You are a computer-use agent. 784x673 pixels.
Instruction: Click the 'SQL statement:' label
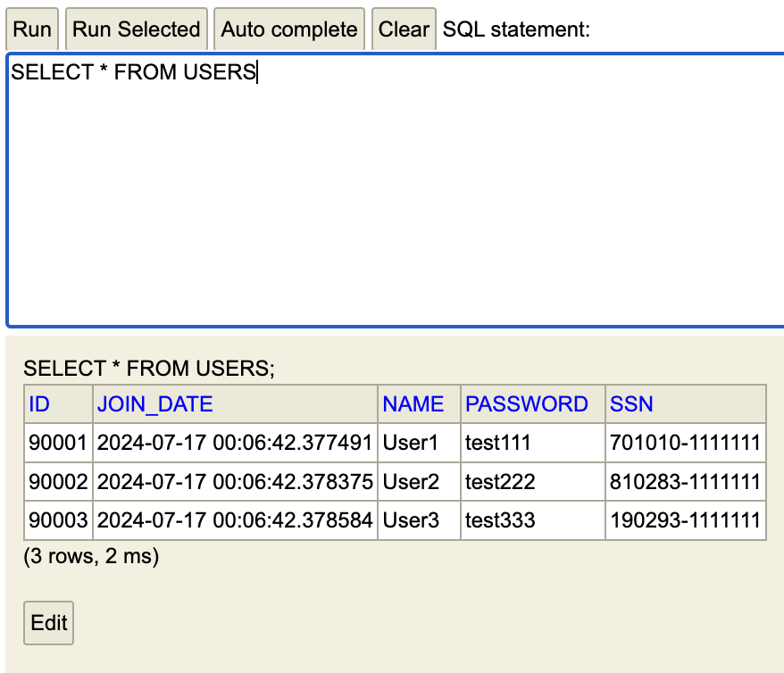click(x=516, y=29)
